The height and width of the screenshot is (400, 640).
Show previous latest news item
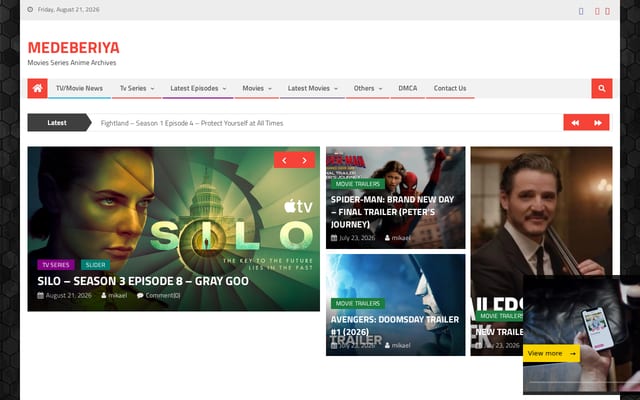(575, 122)
